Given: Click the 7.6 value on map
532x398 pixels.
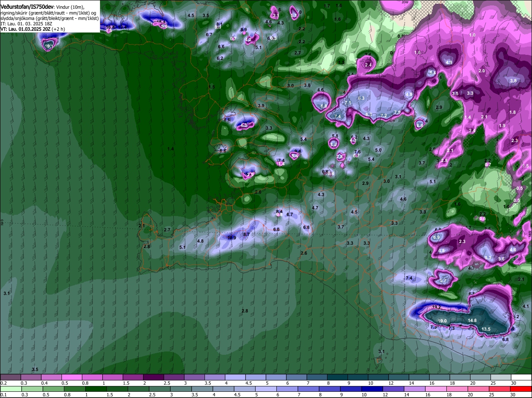Looking at the screenshot, I should (357, 152).
